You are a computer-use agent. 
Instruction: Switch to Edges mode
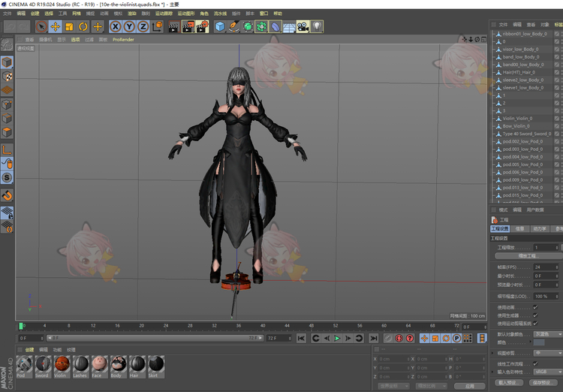click(x=8, y=119)
